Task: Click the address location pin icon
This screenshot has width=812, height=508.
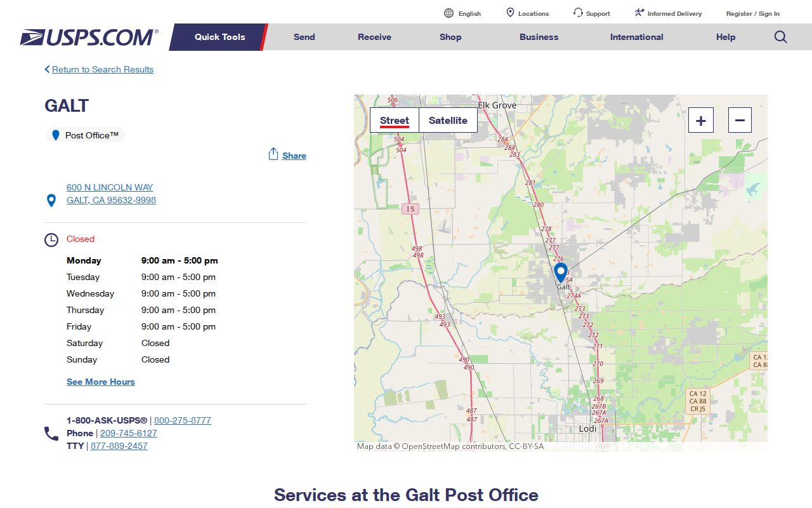Action: click(x=51, y=201)
